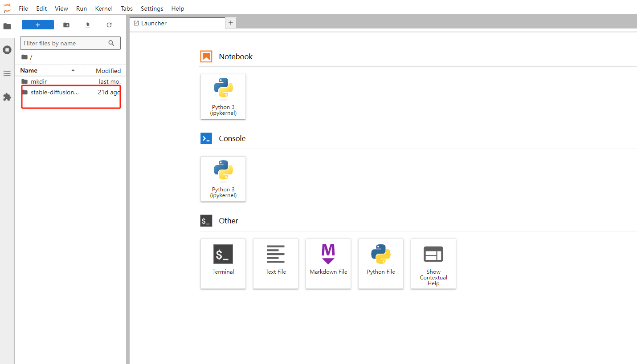Image resolution: width=637 pixels, height=364 pixels.
Task: Click the '21d ago' modified date
Action: [109, 92]
